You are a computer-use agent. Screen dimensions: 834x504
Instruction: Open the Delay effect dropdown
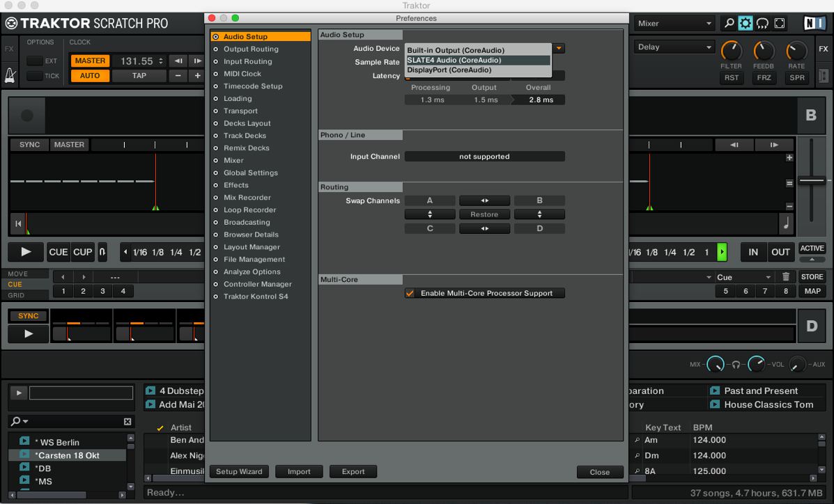click(675, 47)
